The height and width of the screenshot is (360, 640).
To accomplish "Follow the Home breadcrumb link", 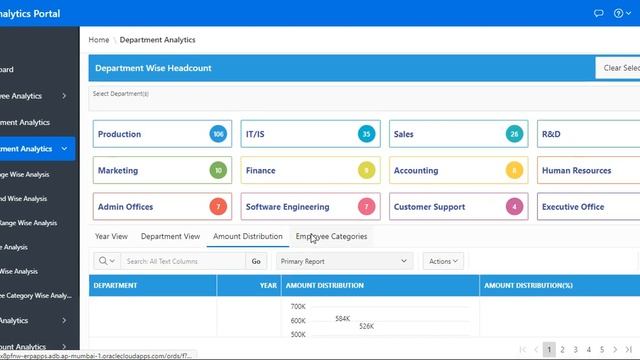I will pyautogui.click(x=99, y=40).
